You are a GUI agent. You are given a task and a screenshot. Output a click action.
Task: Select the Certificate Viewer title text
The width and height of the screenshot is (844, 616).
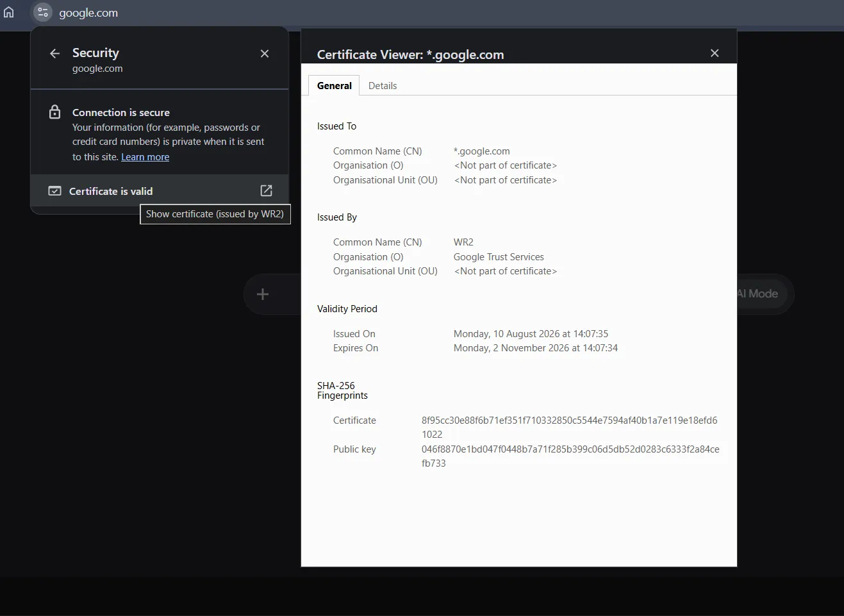tap(410, 54)
